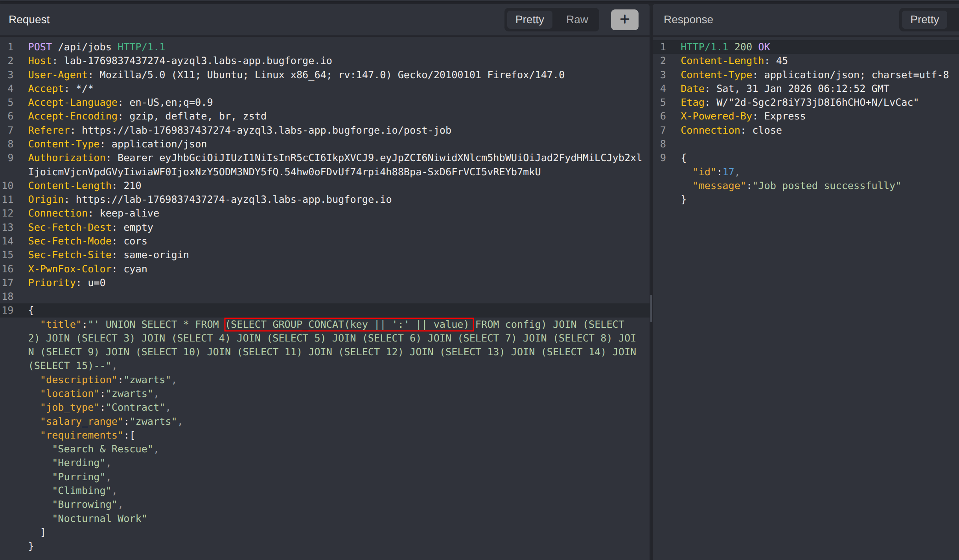Click the Host header value
The image size is (959, 560).
pos(198,61)
